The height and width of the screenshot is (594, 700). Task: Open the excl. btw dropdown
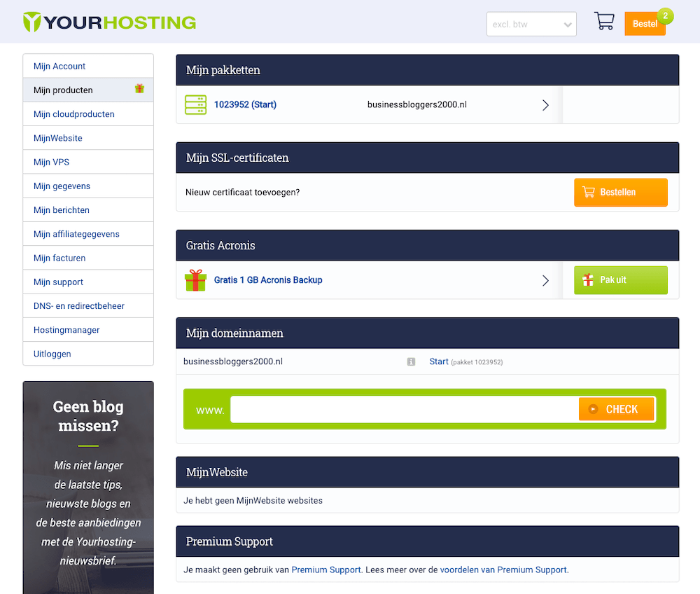pos(531,24)
